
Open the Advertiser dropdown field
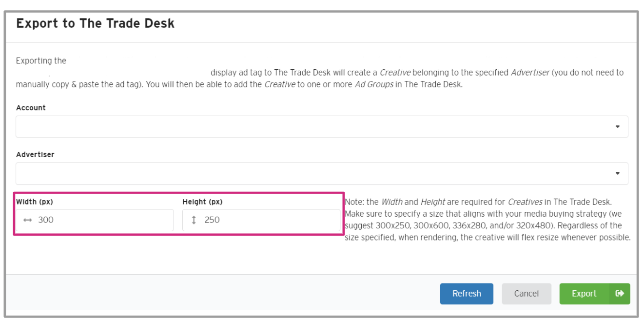[312, 174]
